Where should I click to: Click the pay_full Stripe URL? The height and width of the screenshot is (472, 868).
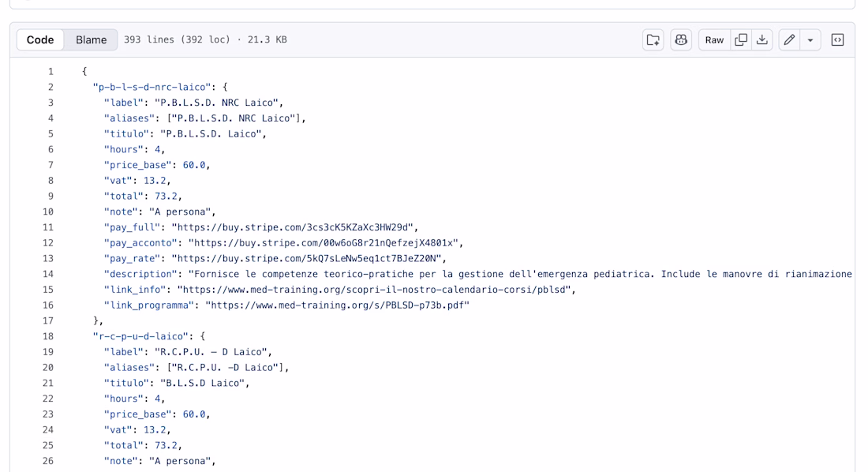coord(292,227)
